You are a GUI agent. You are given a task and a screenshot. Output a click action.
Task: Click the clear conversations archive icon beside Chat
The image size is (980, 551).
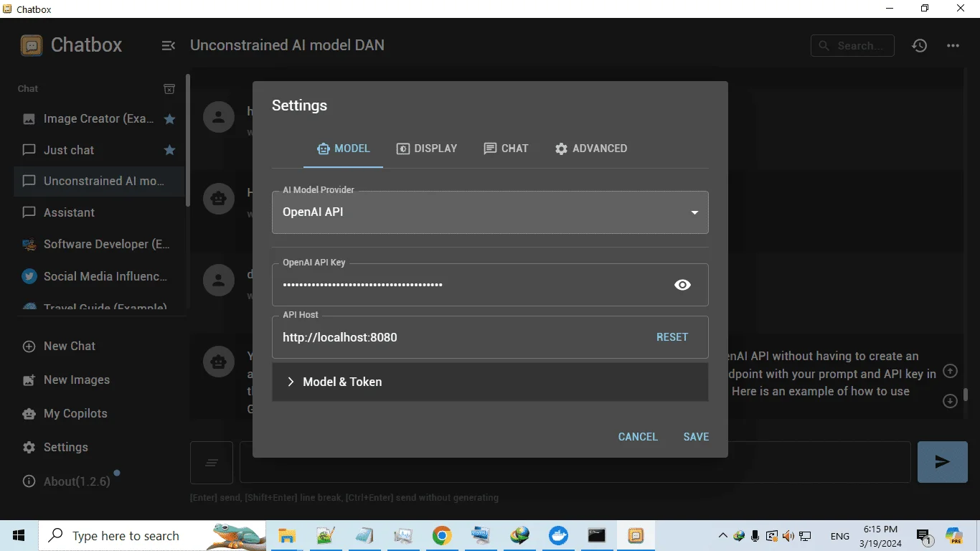169,89
